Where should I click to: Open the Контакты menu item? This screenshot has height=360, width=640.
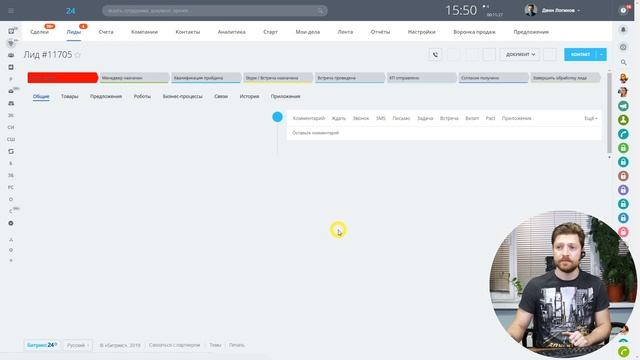click(188, 32)
